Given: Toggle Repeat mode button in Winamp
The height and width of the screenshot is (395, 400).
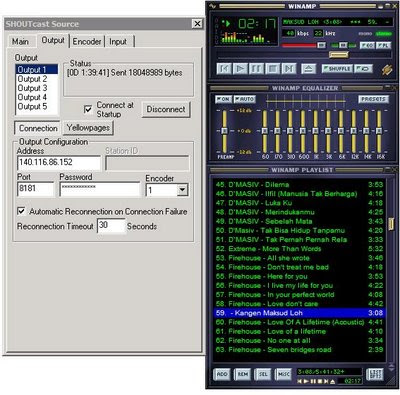Looking at the screenshot, I should coord(363,69).
